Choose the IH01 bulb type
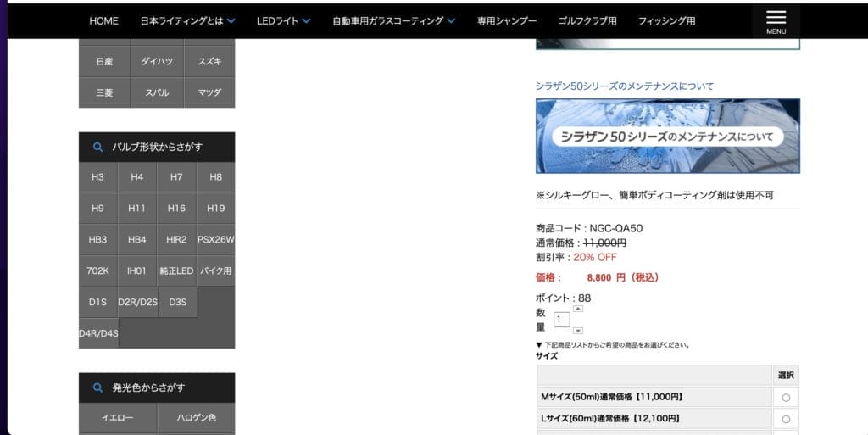This screenshot has height=435, width=868. pos(137,270)
